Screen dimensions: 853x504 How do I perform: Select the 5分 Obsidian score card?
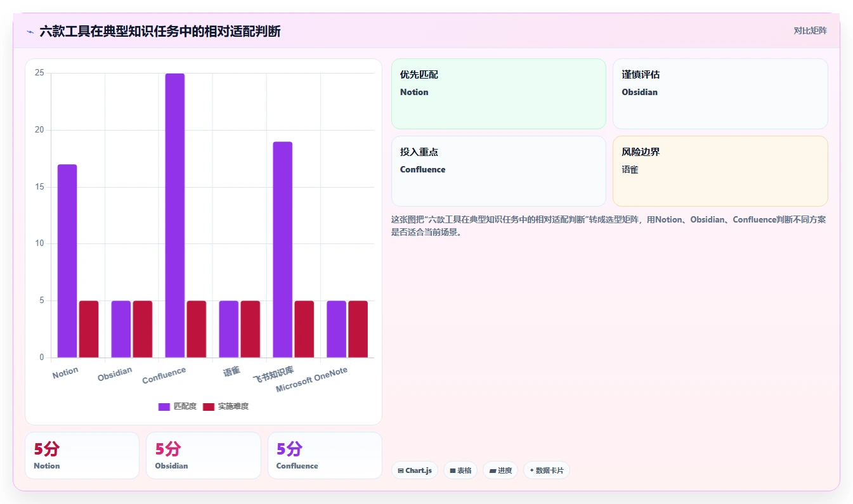204,455
